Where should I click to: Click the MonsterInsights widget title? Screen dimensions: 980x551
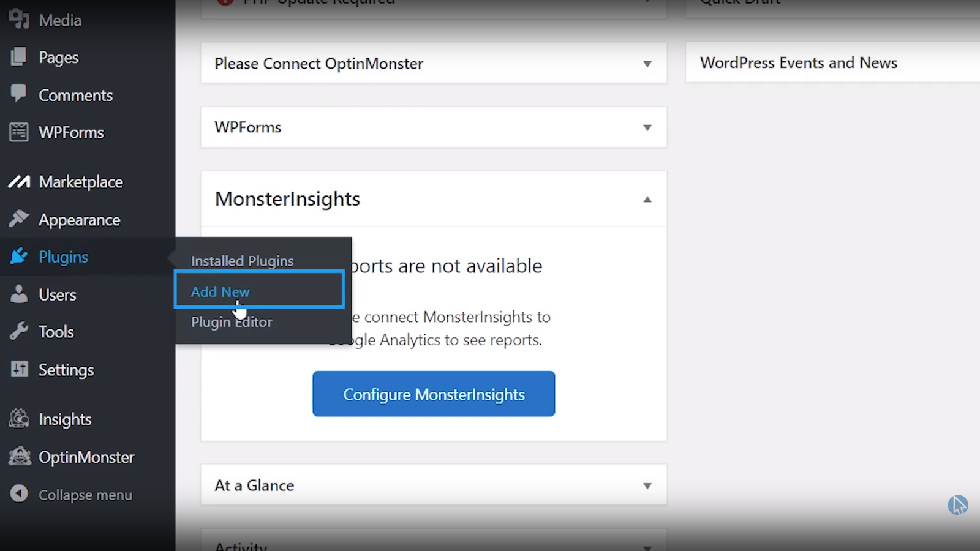287,199
